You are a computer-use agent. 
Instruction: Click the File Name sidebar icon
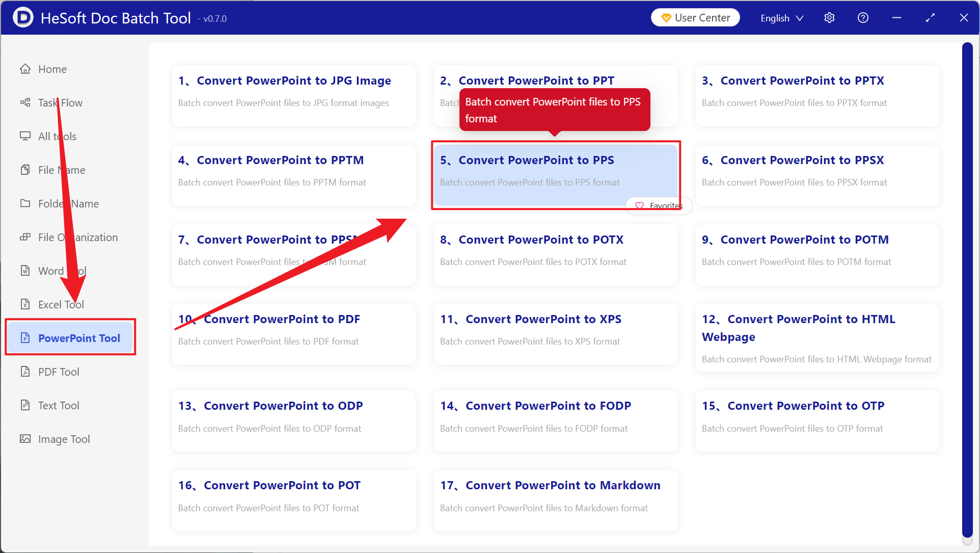coord(25,170)
